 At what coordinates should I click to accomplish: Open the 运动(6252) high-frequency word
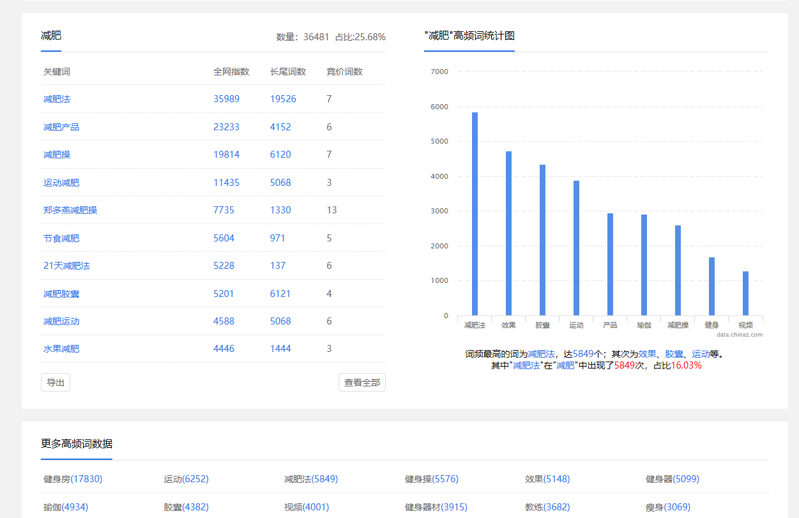[x=186, y=479]
